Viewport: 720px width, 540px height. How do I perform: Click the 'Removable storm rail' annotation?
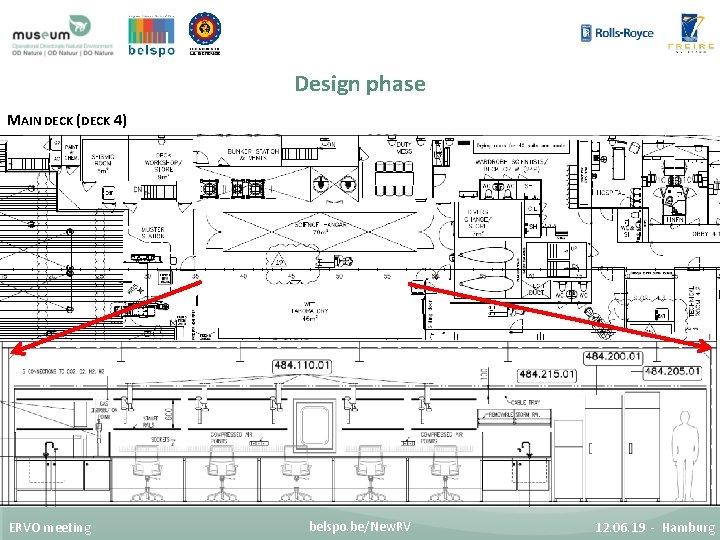click(x=513, y=414)
